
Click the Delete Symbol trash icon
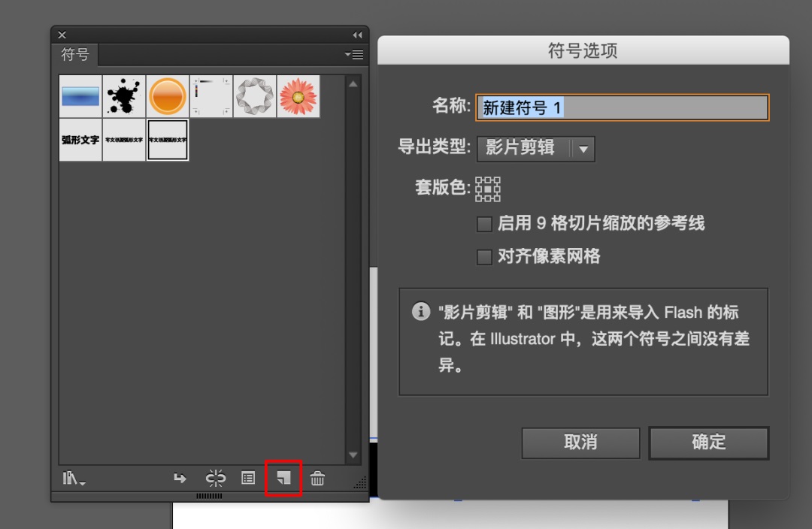[318, 479]
